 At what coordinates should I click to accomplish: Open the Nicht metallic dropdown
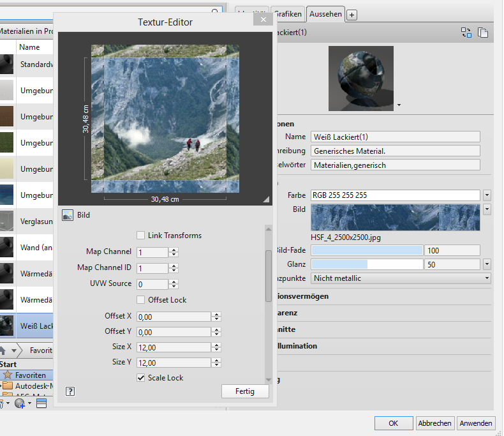click(401, 278)
